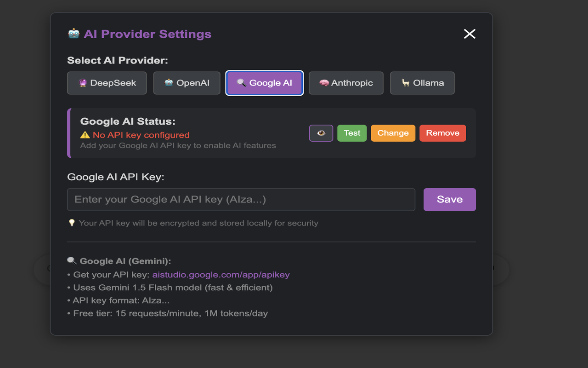The height and width of the screenshot is (368, 588).
Task: Select Anthropic as AI provider
Action: (346, 83)
